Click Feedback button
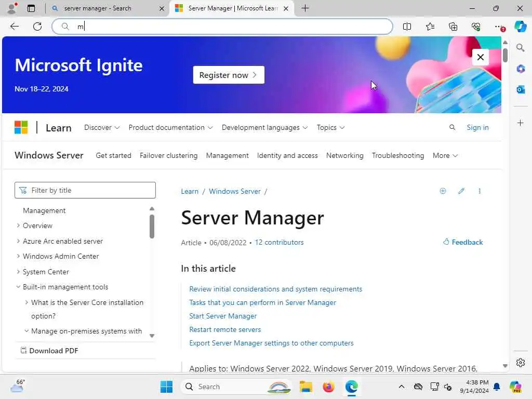Image resolution: width=532 pixels, height=399 pixels. [463, 242]
